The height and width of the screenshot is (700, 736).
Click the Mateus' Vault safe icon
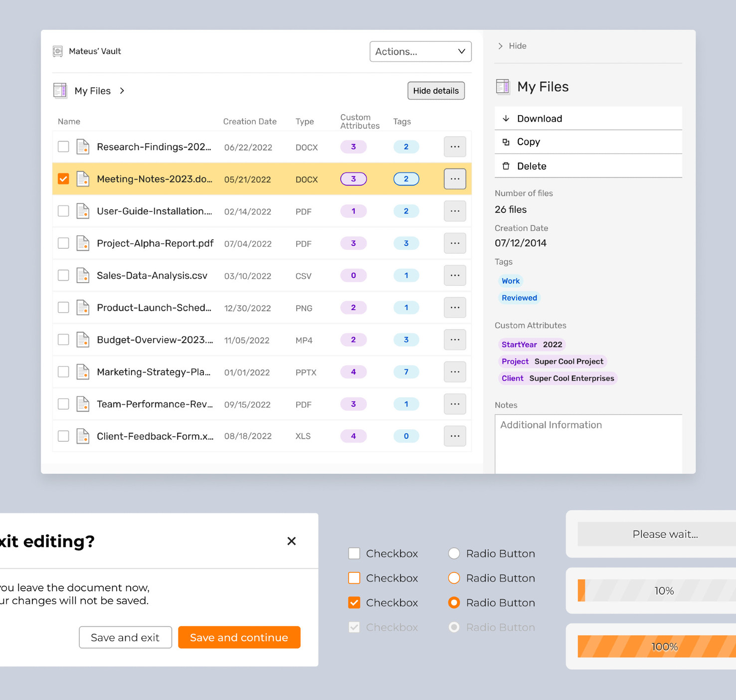(x=58, y=51)
